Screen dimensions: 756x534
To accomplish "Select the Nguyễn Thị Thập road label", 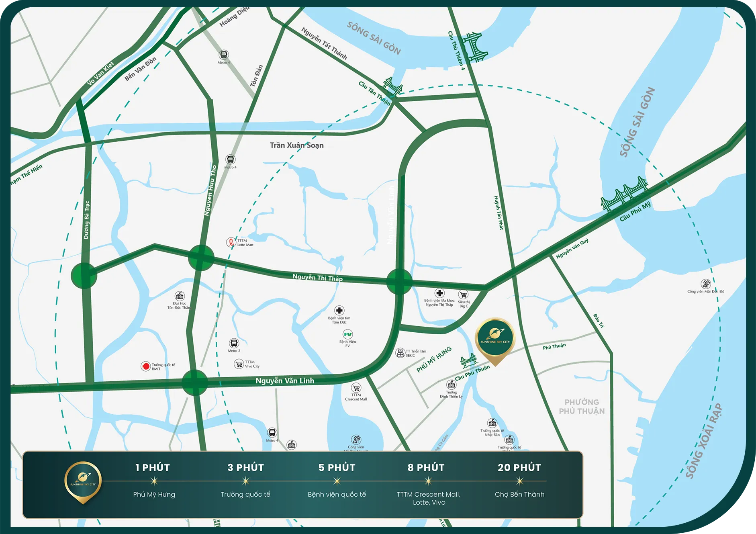I will coord(317,277).
